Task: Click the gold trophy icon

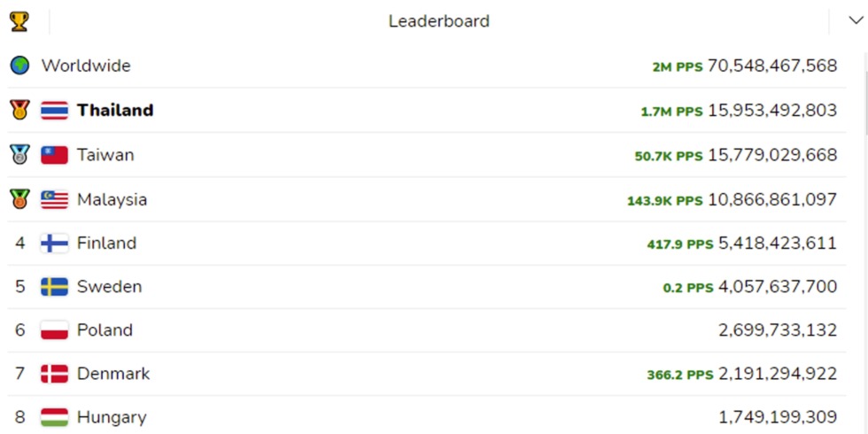Action: pyautogui.click(x=19, y=20)
